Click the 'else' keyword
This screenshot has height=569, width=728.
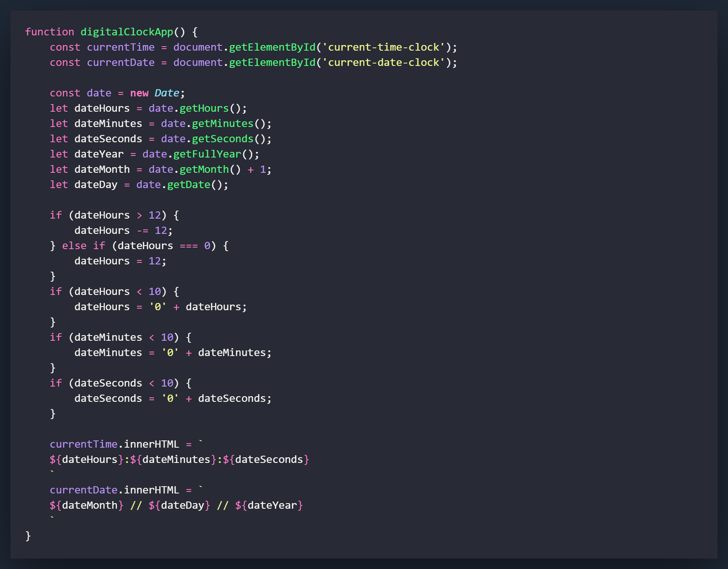[74, 246]
